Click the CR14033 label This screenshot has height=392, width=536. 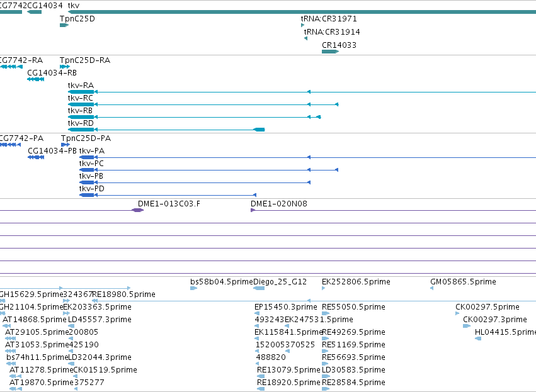[x=339, y=45]
